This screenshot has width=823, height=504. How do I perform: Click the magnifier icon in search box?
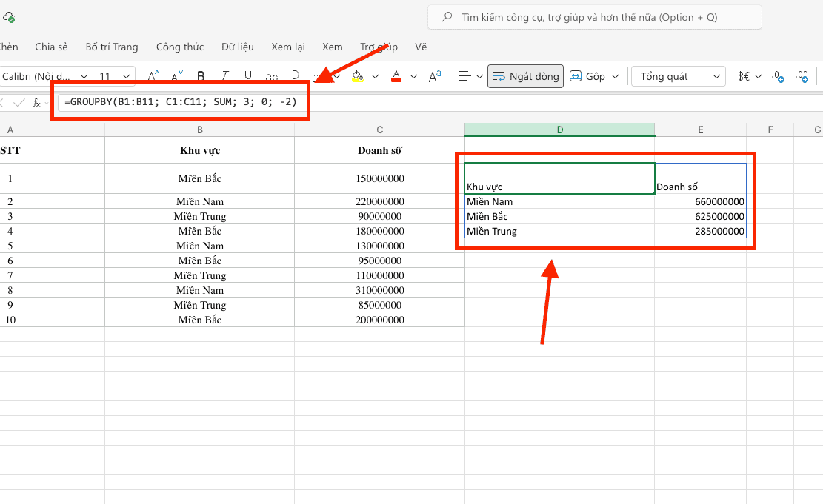pyautogui.click(x=447, y=17)
